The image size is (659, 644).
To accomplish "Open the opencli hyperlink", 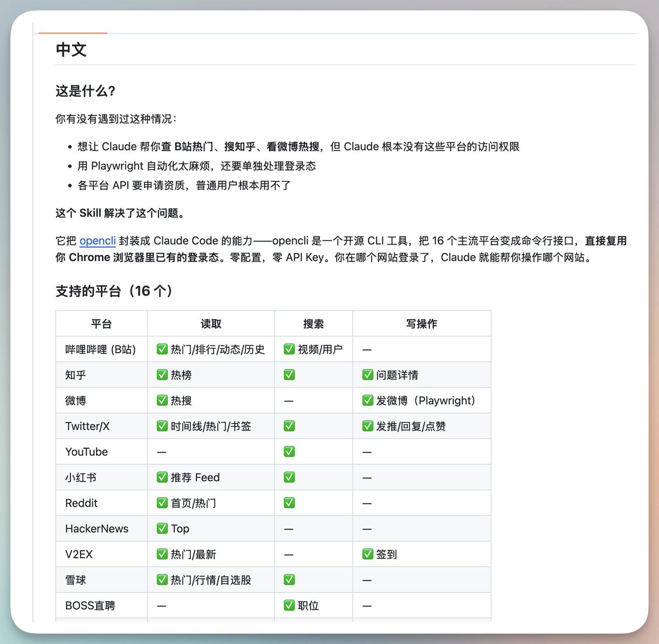I will coord(98,241).
